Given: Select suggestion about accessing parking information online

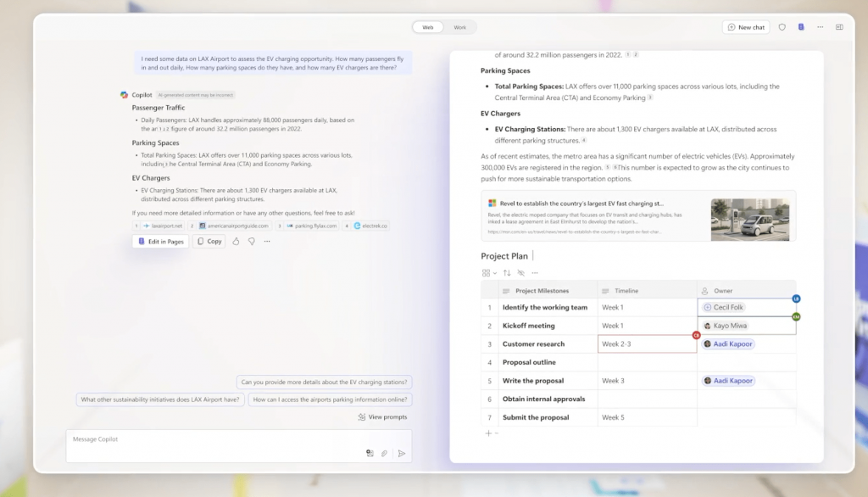Looking at the screenshot, I should (x=330, y=399).
